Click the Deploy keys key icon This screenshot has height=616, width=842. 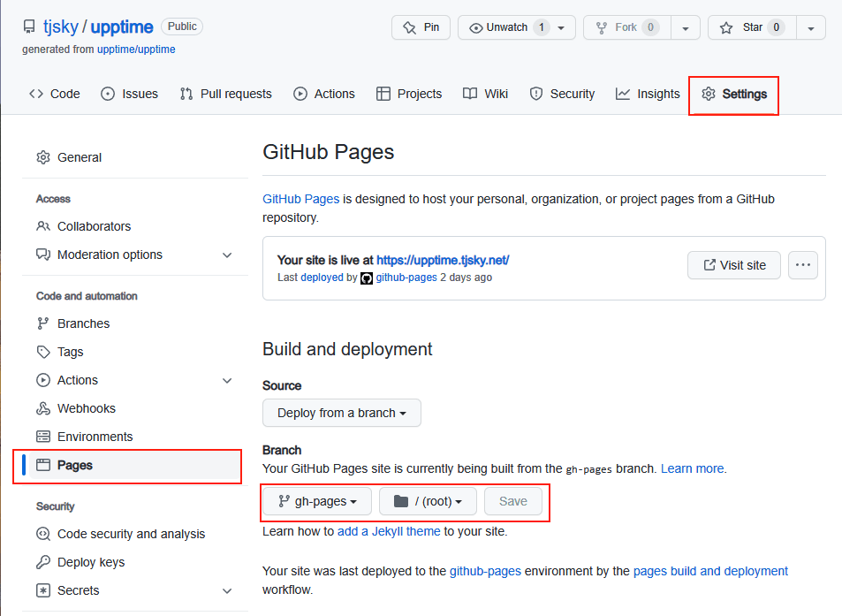pyautogui.click(x=43, y=562)
